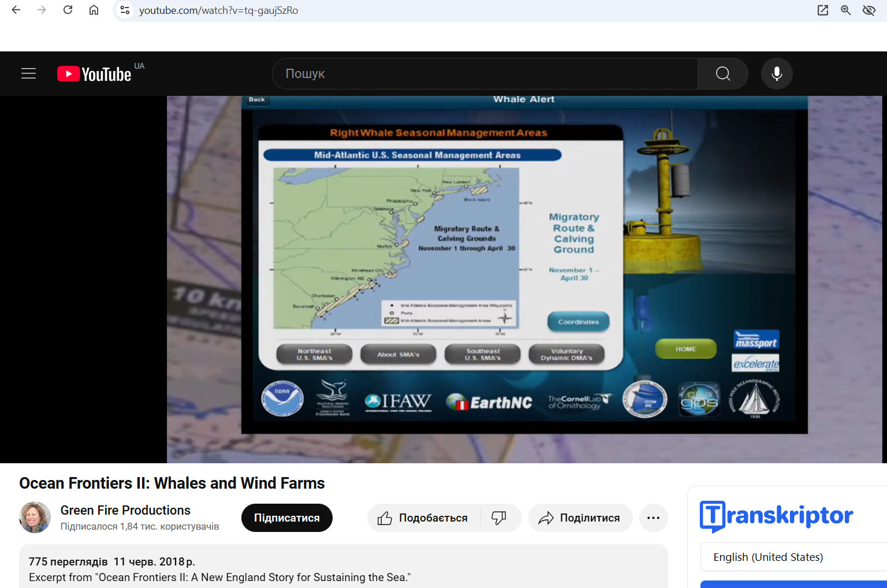Open the more actions three-dot menu
This screenshot has height=588, width=887.
point(653,518)
